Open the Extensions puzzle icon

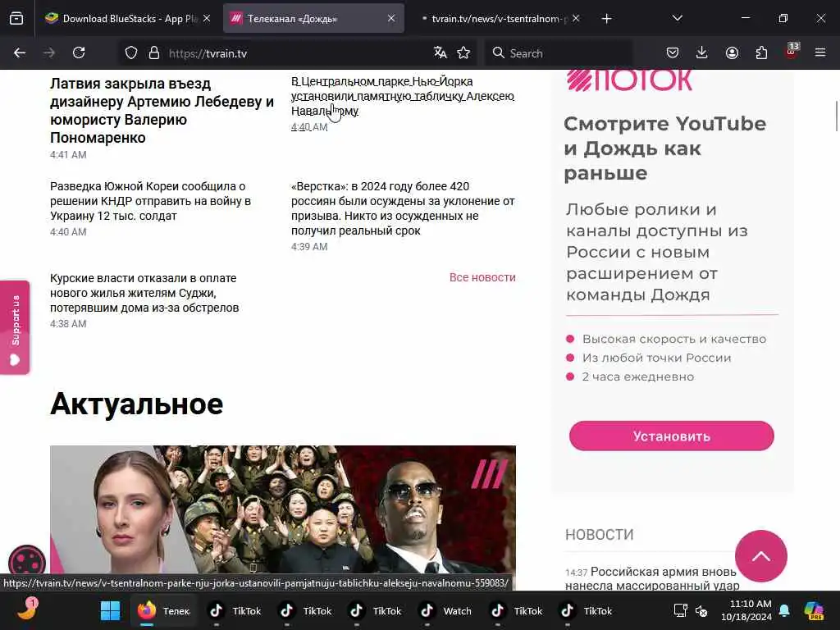761,52
